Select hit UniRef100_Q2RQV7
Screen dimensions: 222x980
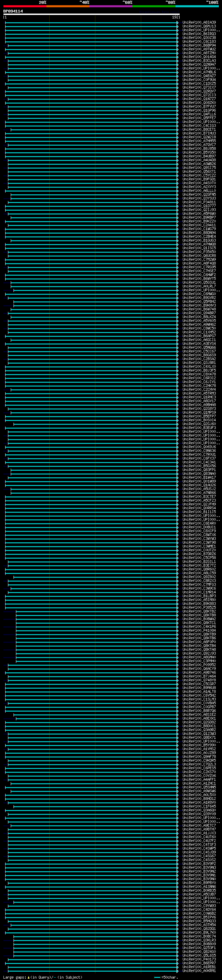[x=199, y=91]
